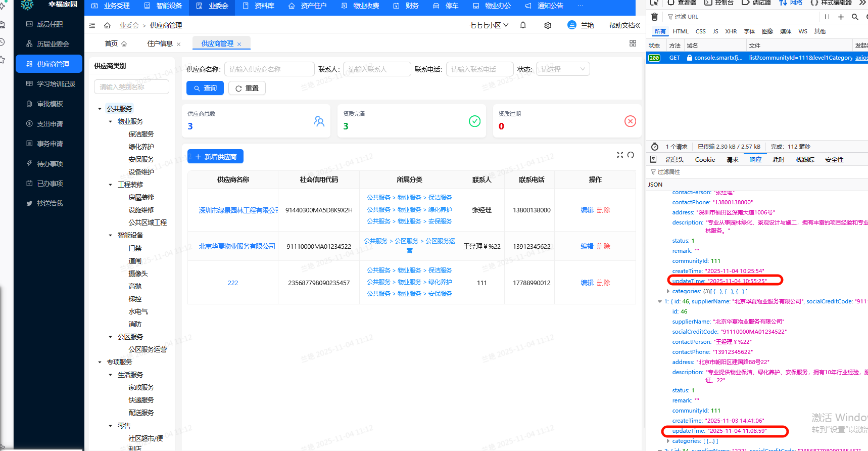Click the 供应商名称 input field
868x451 pixels.
[x=269, y=69]
